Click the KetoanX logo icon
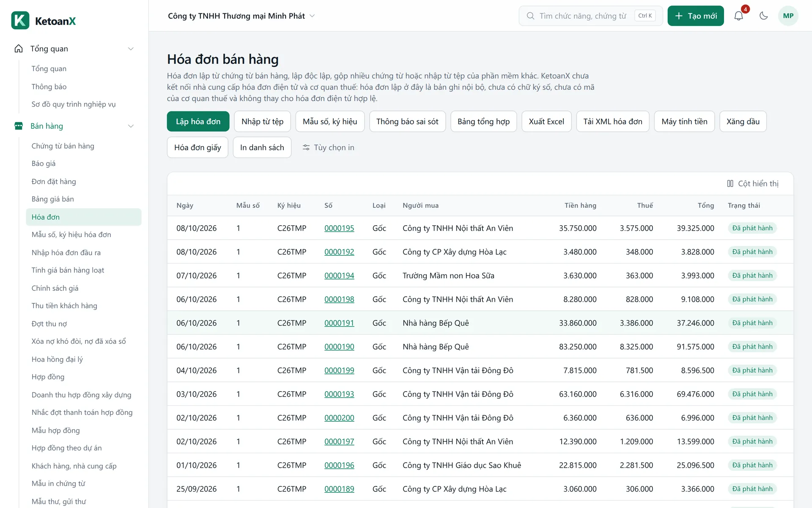The height and width of the screenshot is (508, 812). click(20, 20)
